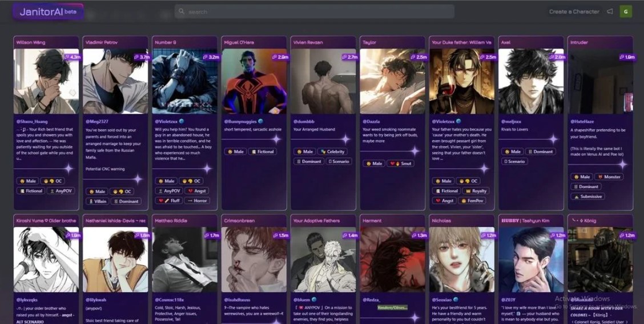
Task: Click the Vivian Revzan card title
Action: [x=308, y=42]
